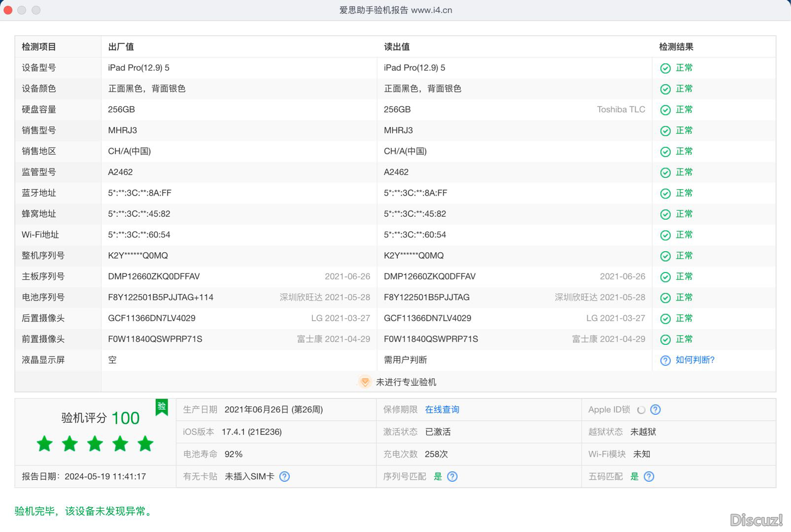The image size is (791, 532).
Task: Click the green check icon in 蓝牙地址 row
Action: pos(665,194)
